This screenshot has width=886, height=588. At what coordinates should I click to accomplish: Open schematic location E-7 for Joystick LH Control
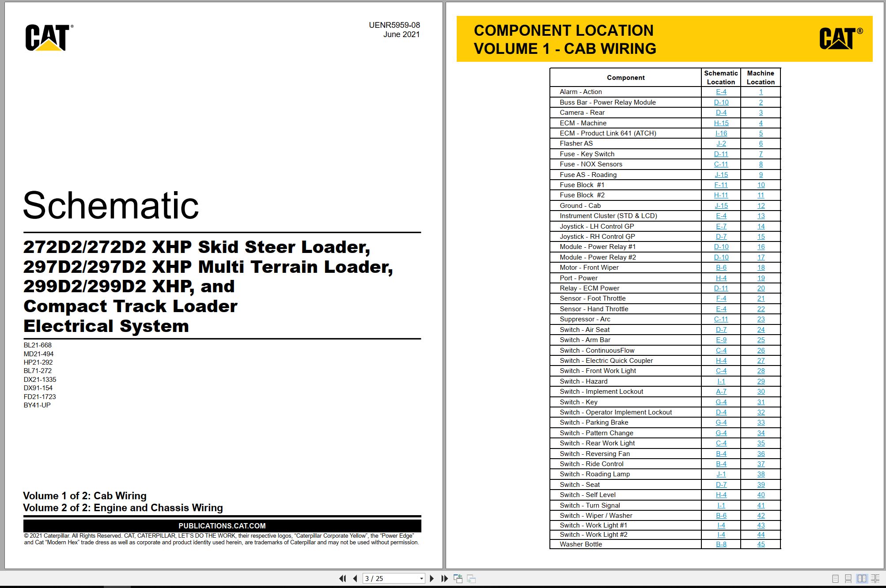tap(721, 226)
